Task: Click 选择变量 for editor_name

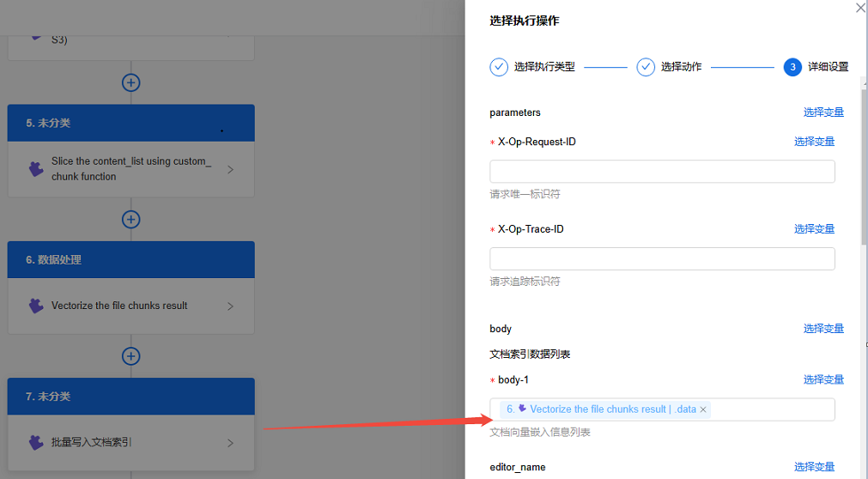Action: pyautogui.click(x=814, y=467)
